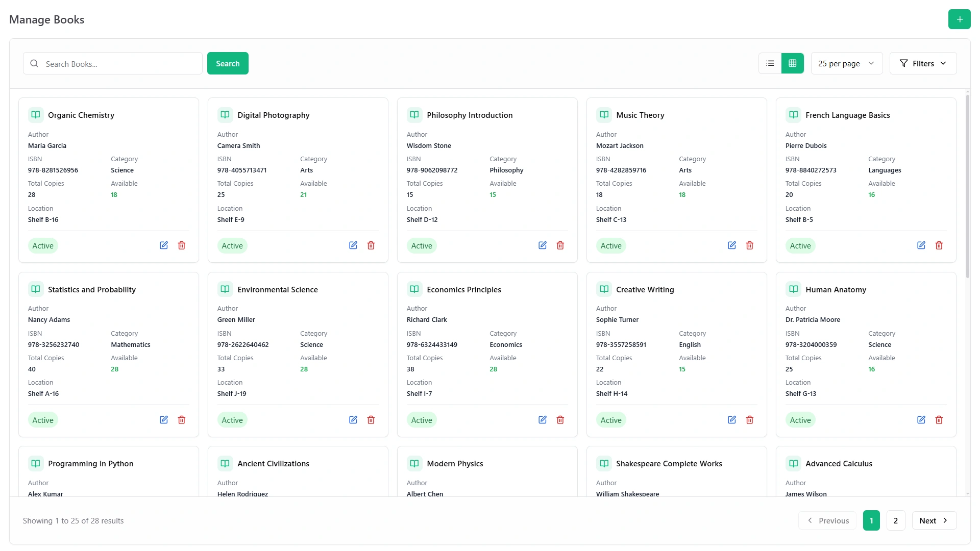Click the Ancient Civilizations book icon
The width and height of the screenshot is (980, 551).
coord(225,463)
